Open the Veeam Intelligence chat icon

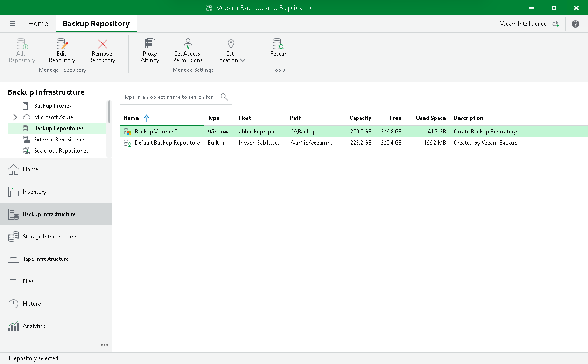tap(555, 24)
